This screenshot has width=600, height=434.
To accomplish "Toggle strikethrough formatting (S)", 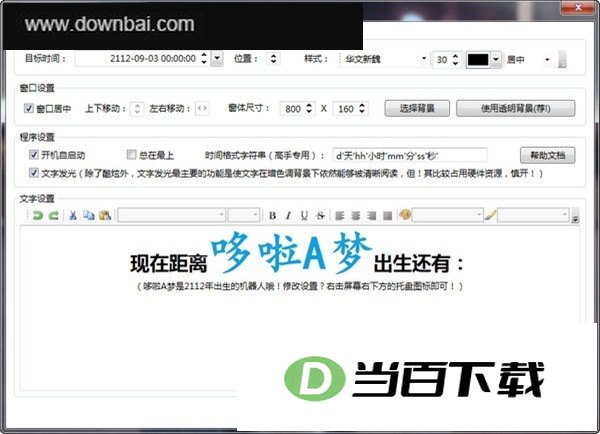I will click(320, 215).
